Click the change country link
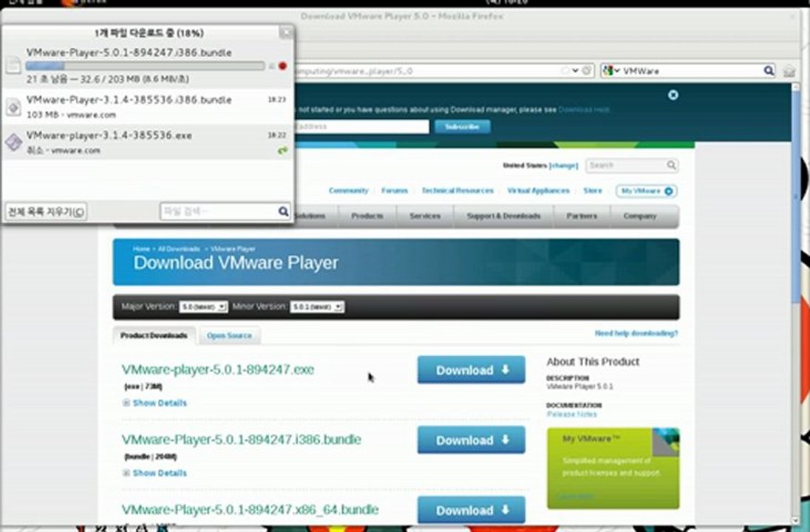Screen dimensions: 810x532 click(563, 166)
